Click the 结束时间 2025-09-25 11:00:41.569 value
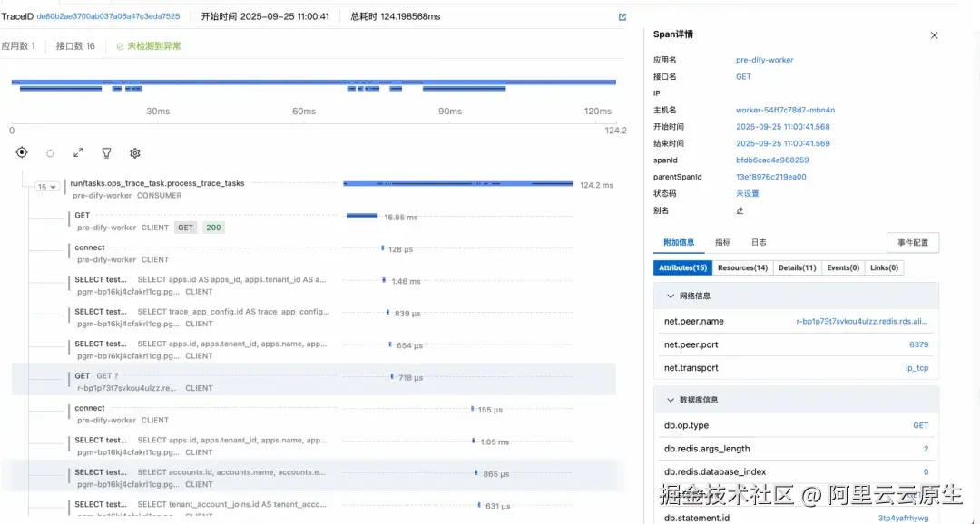Image resolution: width=980 pixels, height=524 pixels. (782, 143)
